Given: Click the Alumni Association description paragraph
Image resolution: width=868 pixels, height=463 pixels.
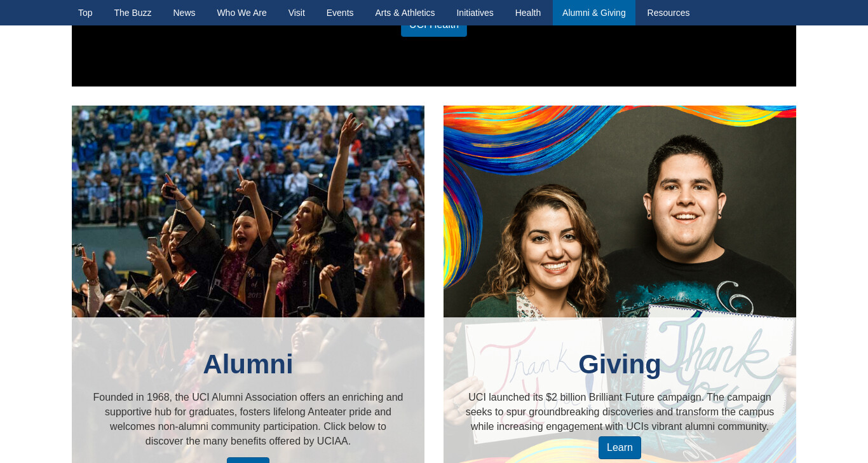Looking at the screenshot, I should click(x=248, y=419).
